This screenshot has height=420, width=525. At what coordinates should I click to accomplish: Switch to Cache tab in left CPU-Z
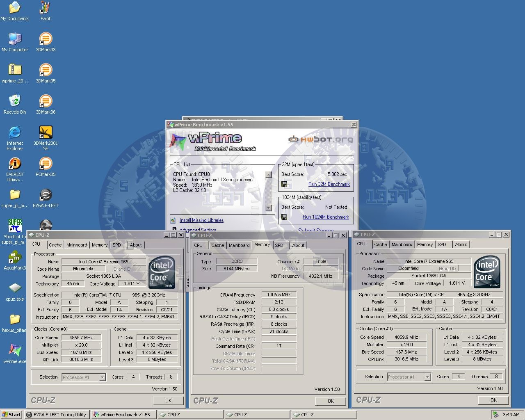pyautogui.click(x=55, y=245)
